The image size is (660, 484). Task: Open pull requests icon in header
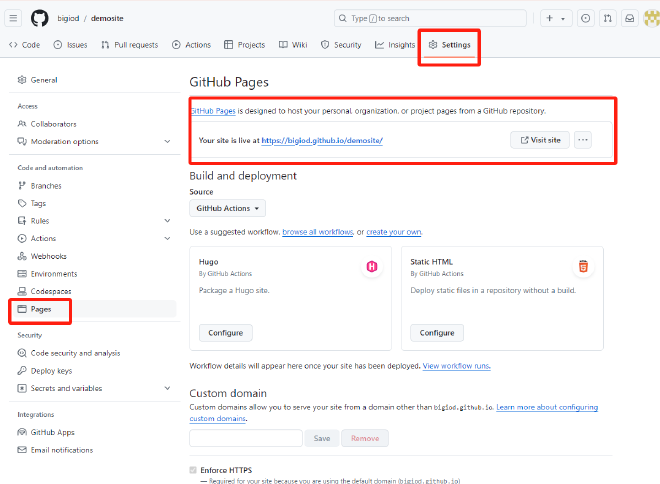(608, 18)
